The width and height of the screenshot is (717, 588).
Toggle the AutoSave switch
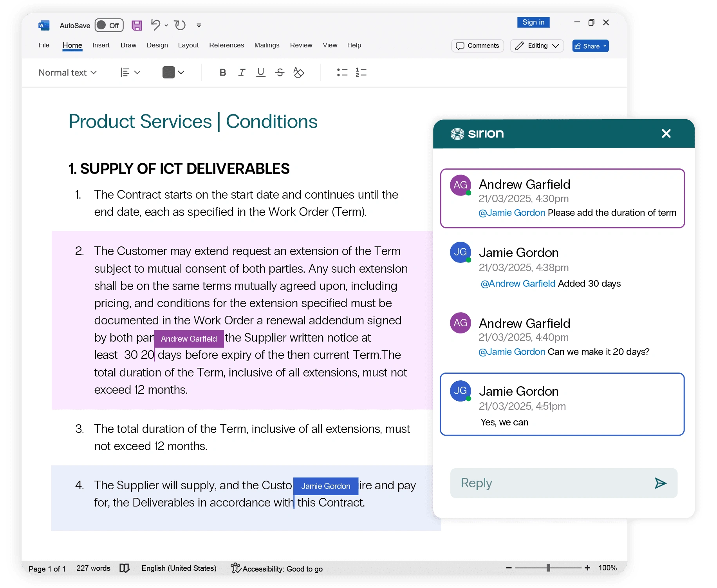[x=109, y=25]
